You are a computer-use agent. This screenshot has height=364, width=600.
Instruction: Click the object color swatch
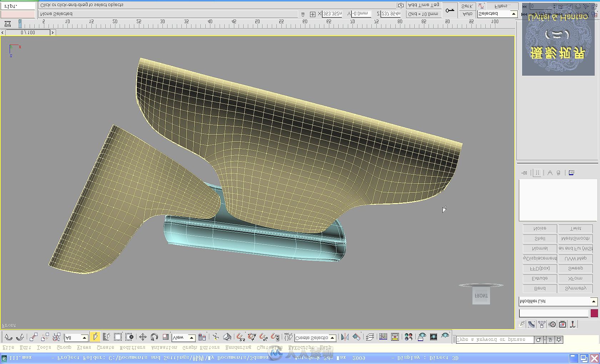click(x=594, y=313)
